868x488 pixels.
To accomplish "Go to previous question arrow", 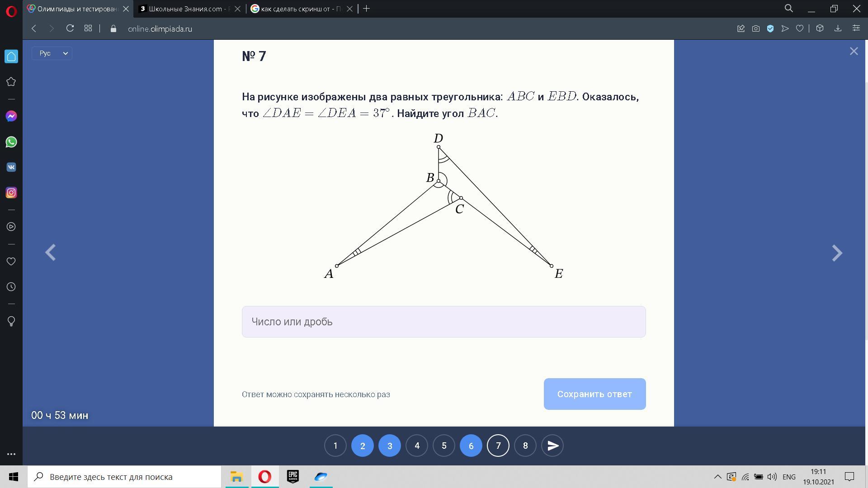I will tap(50, 253).
